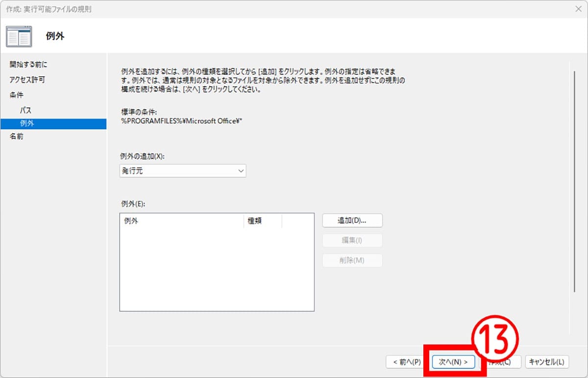
Task: Click the greyed-out 編集(I) button
Action: (x=352, y=240)
